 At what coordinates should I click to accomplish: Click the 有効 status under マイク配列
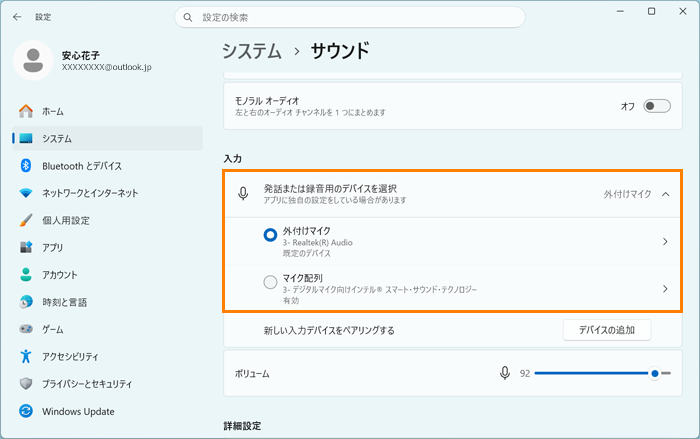point(291,301)
